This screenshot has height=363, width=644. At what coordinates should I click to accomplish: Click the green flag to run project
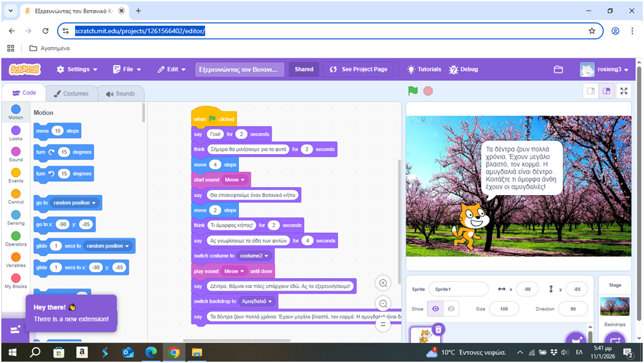(413, 91)
